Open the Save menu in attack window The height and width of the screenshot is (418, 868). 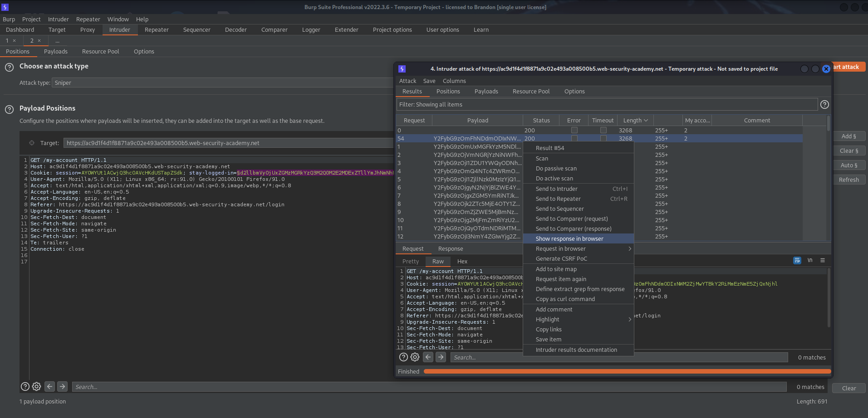click(429, 81)
